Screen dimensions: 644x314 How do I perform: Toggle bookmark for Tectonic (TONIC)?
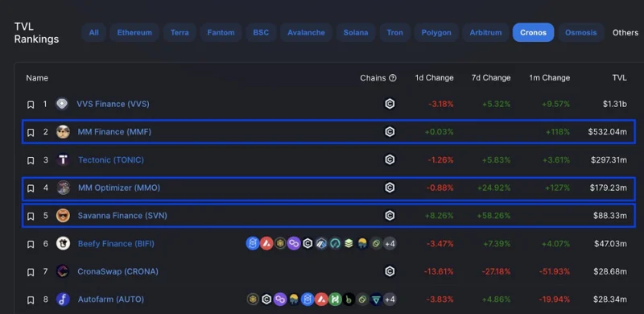tap(31, 160)
